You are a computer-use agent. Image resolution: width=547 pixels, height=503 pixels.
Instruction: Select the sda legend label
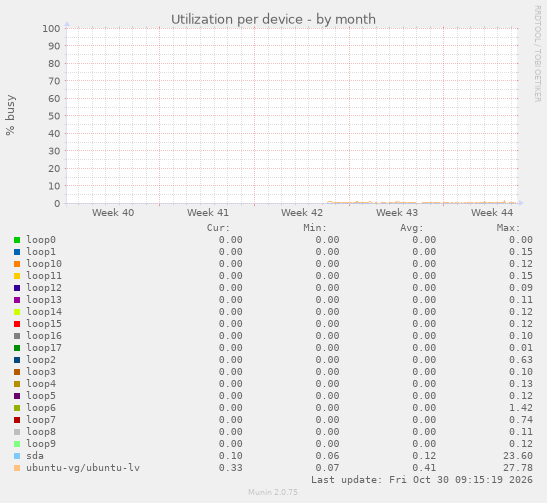click(35, 456)
